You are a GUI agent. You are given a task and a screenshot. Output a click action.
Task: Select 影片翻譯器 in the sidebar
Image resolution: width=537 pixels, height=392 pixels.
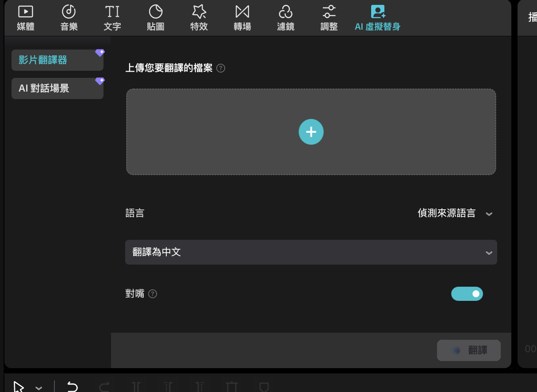[57, 60]
